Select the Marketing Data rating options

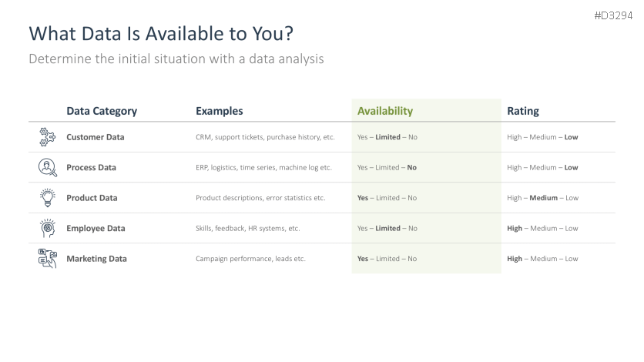tap(542, 259)
